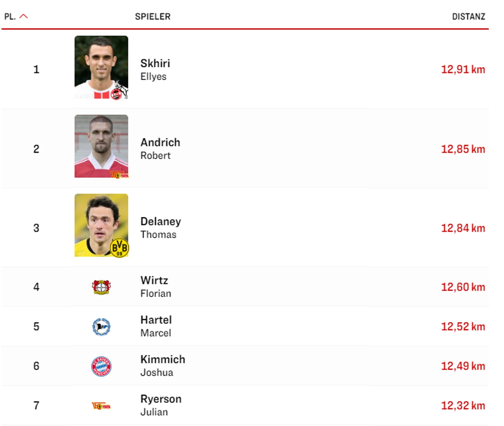504x426 pixels.
Task: Sort table by DISTANZ header
Action: (468, 17)
